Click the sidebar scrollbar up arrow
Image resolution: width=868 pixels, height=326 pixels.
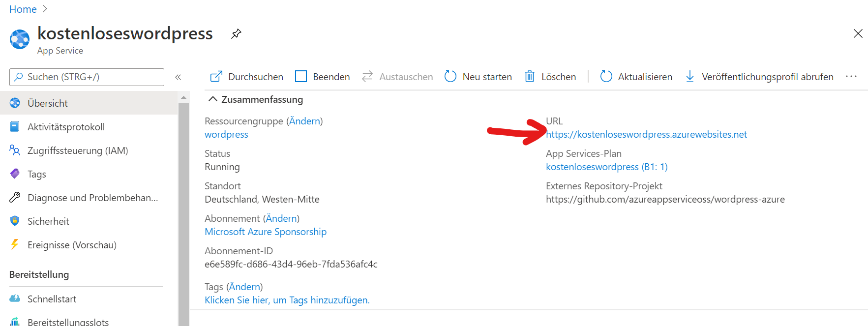click(x=183, y=97)
